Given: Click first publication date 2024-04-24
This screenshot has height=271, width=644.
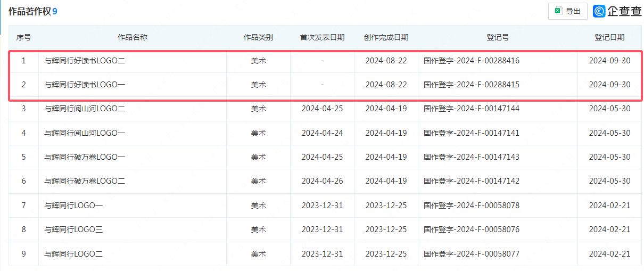Looking at the screenshot, I should (x=322, y=133).
